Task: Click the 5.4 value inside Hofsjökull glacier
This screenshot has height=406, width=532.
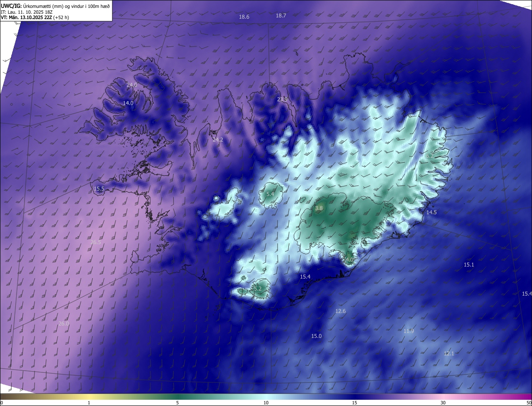Action: coord(270,194)
